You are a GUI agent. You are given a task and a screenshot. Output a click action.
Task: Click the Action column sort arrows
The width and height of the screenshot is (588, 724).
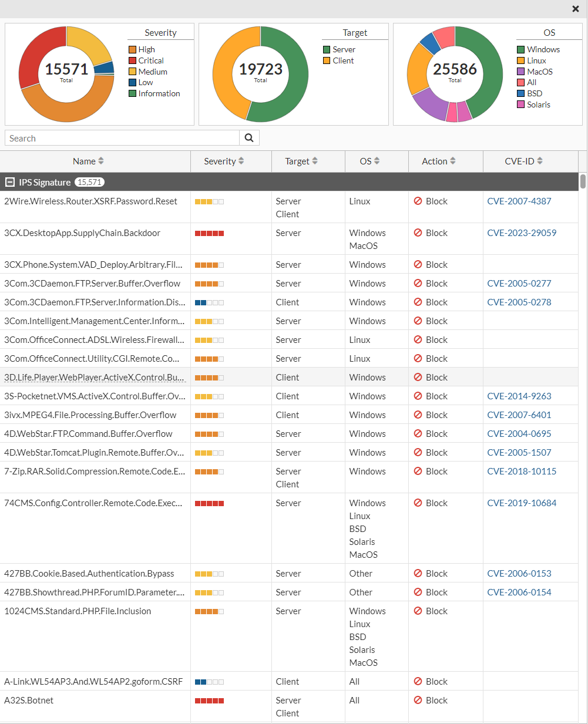[452, 161]
